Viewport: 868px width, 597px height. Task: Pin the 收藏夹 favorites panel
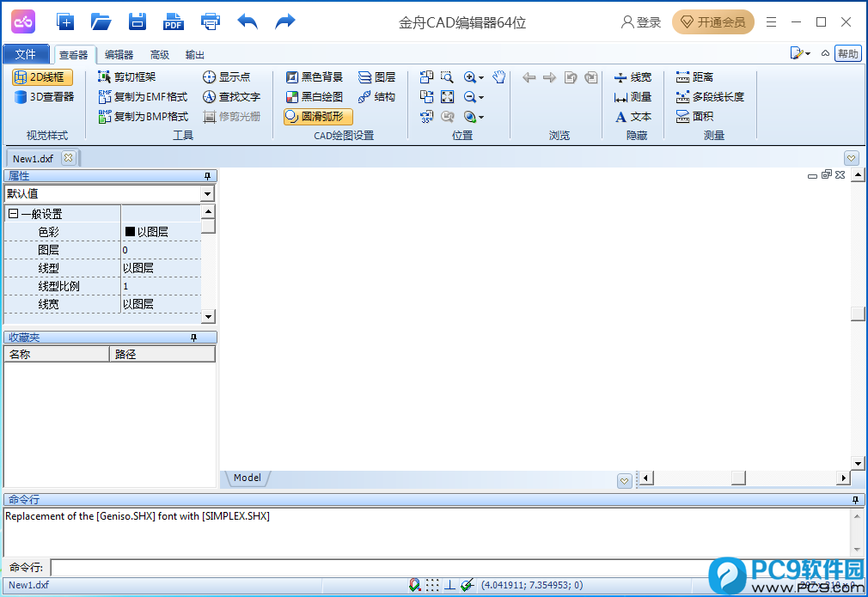193,338
